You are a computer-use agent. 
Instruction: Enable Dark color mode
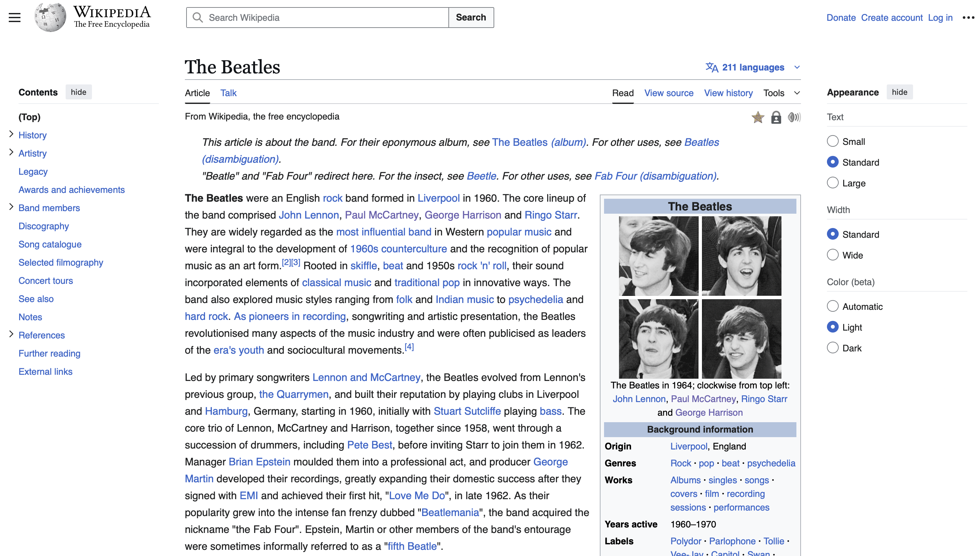point(832,347)
